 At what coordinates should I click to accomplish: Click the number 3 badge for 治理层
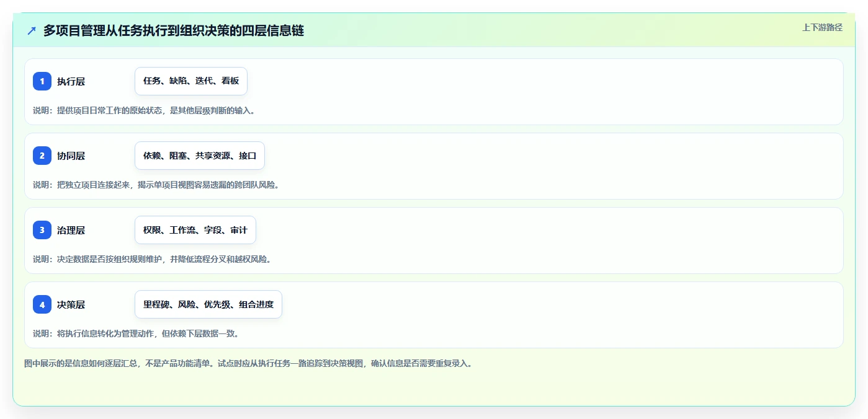click(42, 230)
